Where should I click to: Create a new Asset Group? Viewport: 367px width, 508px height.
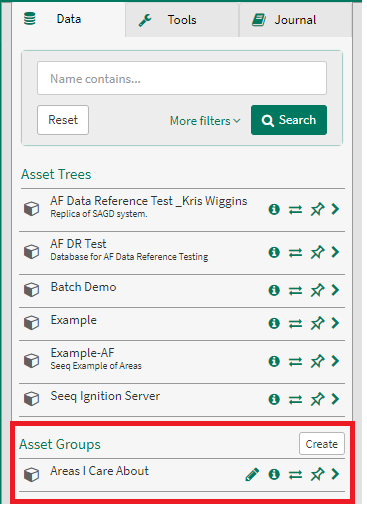tap(322, 444)
